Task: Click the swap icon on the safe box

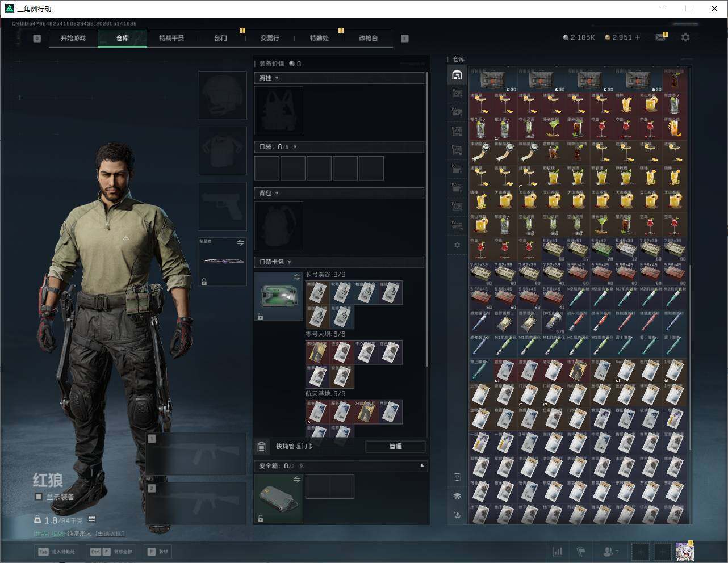Action: tap(297, 480)
